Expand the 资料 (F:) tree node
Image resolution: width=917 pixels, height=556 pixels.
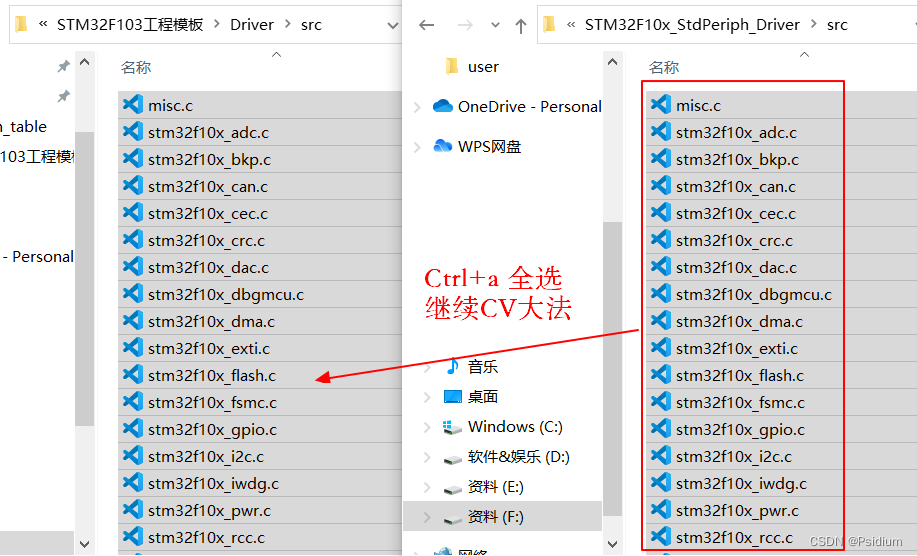pyautogui.click(x=427, y=517)
